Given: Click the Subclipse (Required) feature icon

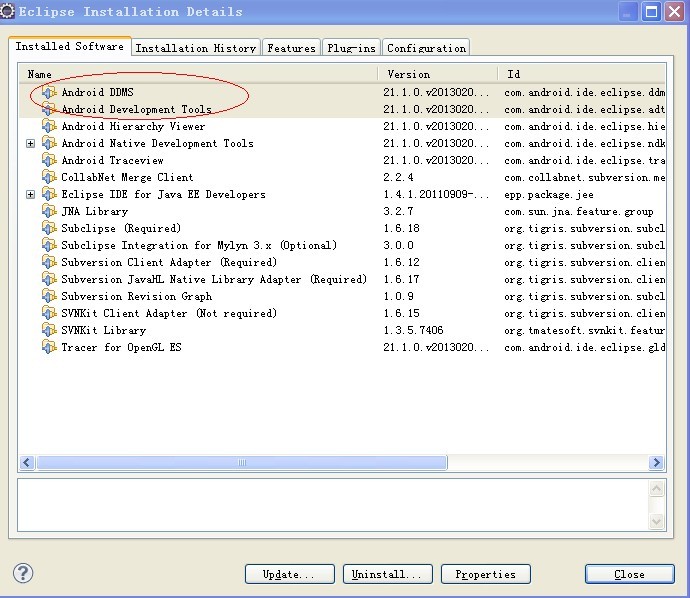Looking at the screenshot, I should point(49,228).
